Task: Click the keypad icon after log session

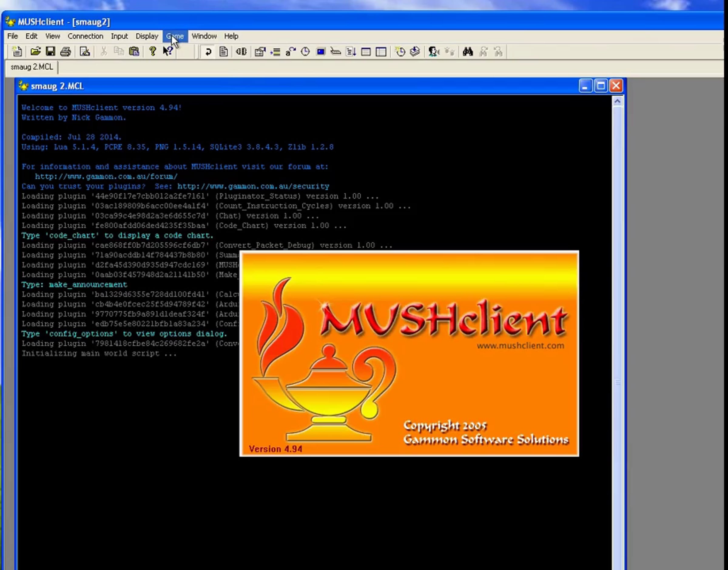Action: pos(241,52)
